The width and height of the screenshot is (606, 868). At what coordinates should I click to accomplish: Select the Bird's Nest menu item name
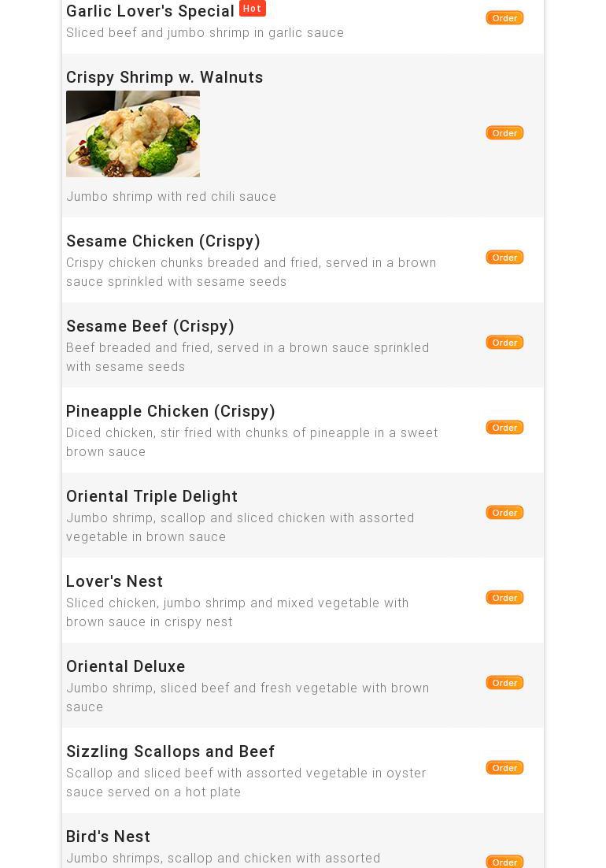pos(108,836)
